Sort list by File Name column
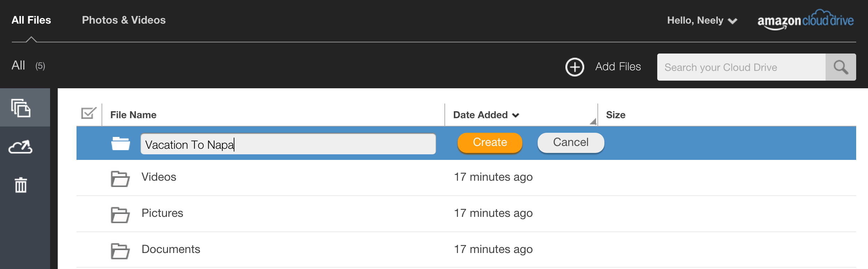The width and height of the screenshot is (868, 269). tap(133, 115)
